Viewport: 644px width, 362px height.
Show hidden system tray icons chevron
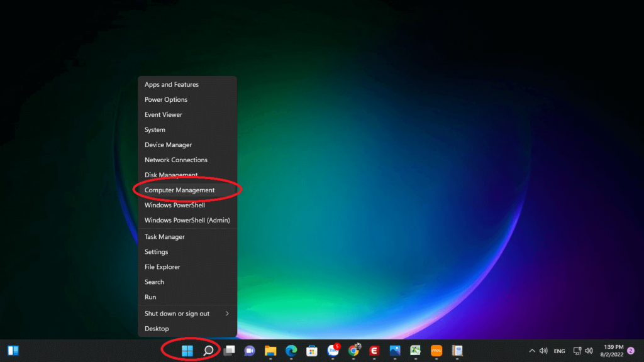(532, 351)
